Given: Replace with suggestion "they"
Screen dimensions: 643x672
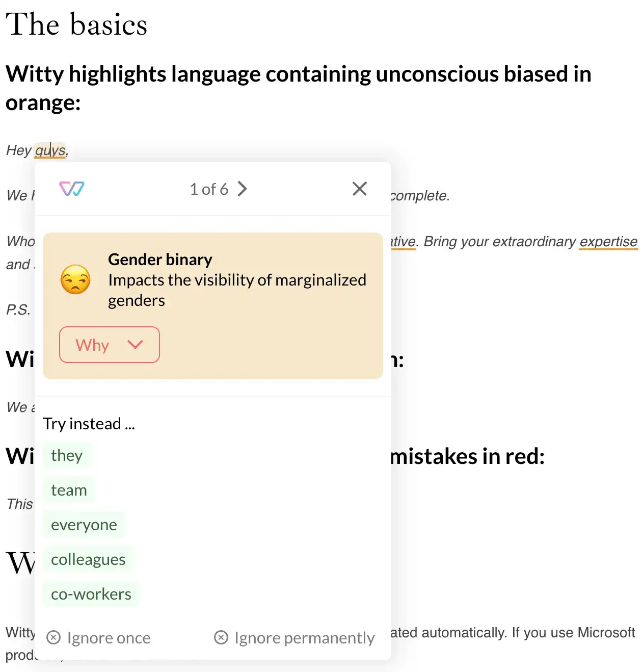Looking at the screenshot, I should [x=67, y=455].
